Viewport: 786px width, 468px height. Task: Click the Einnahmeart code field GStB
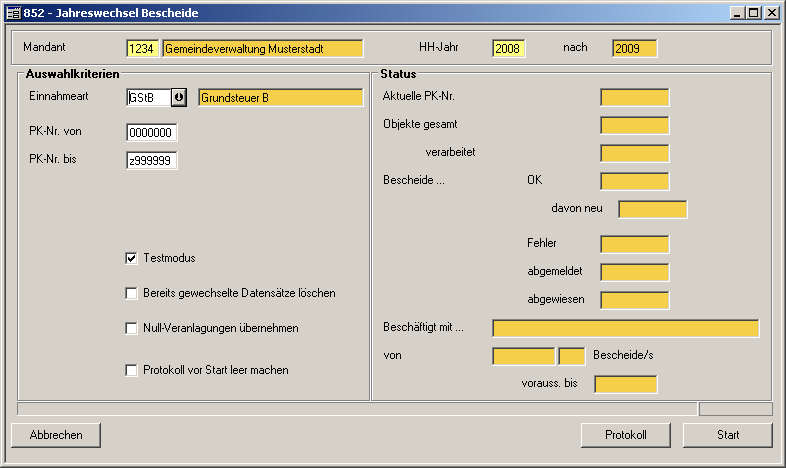pos(147,97)
